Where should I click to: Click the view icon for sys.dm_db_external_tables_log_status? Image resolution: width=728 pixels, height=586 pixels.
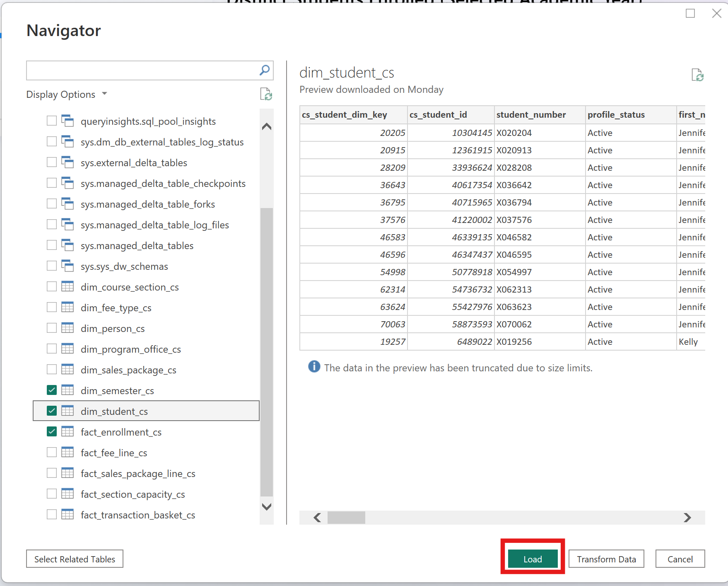coord(67,141)
